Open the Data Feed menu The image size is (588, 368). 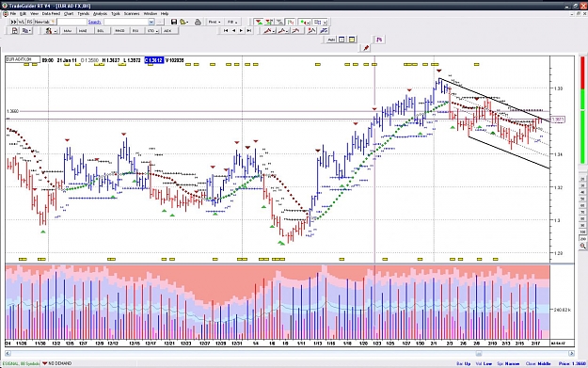[x=51, y=13]
